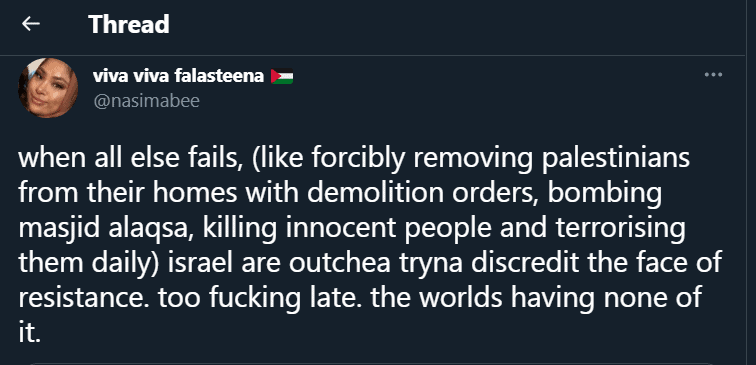Click the final word "it." of the tweet
The height and width of the screenshot is (365, 756).
click(x=29, y=332)
